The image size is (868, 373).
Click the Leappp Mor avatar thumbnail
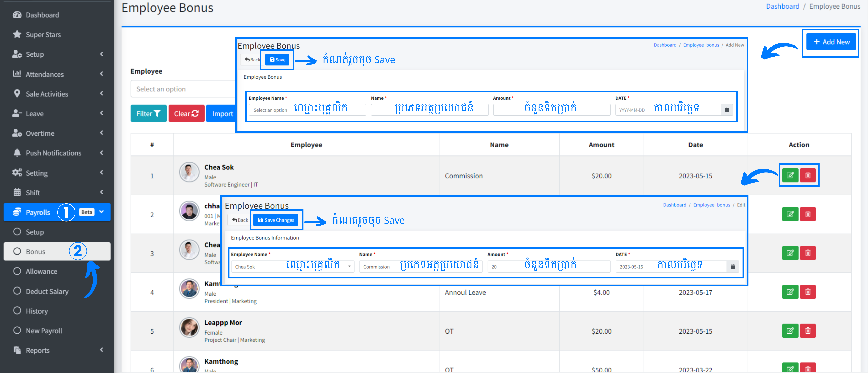click(x=189, y=328)
